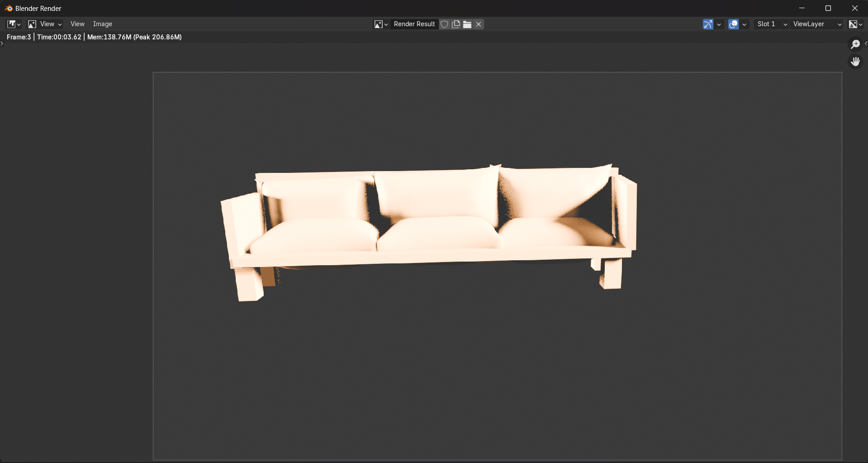Toggle the show overlays button
This screenshot has width=868, height=463.
pos(733,24)
